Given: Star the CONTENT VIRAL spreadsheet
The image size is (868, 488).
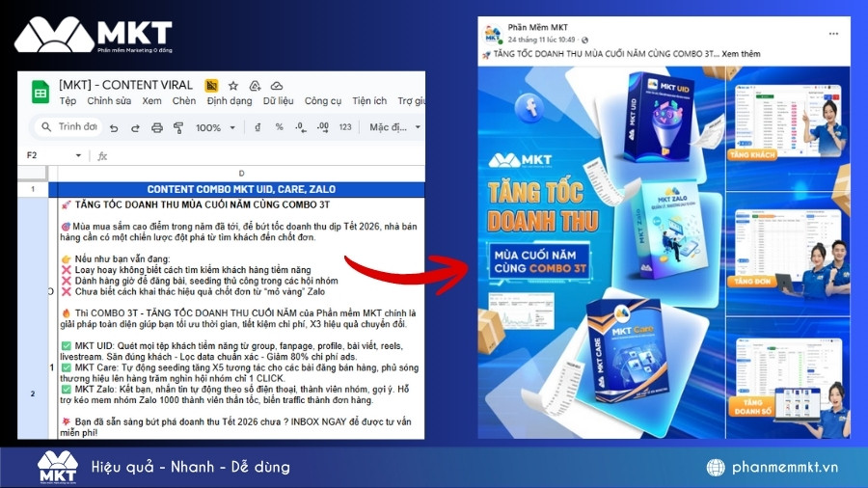Looking at the screenshot, I should click(233, 86).
